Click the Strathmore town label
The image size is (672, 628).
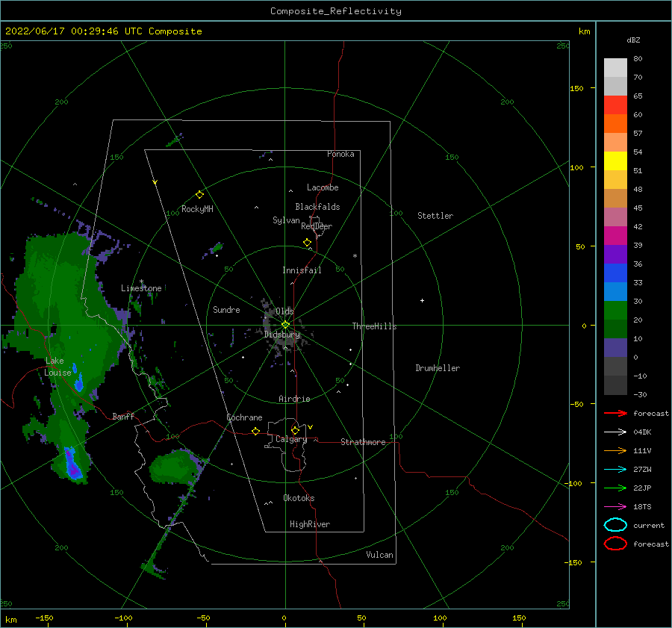pos(363,442)
